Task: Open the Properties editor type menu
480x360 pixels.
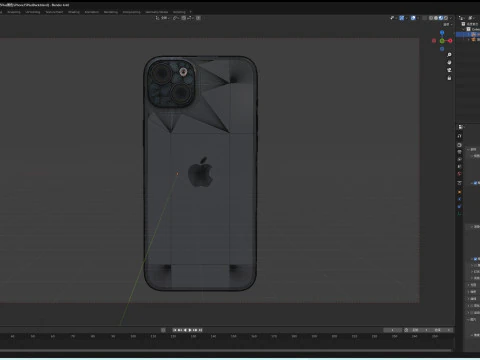Action: [461, 127]
